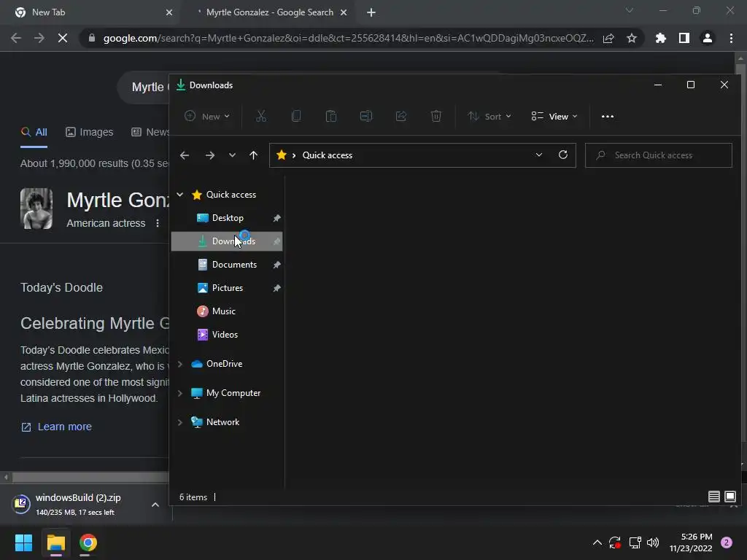Open the Sort dropdown in Explorer
The height and width of the screenshot is (560, 747).
coord(489,116)
